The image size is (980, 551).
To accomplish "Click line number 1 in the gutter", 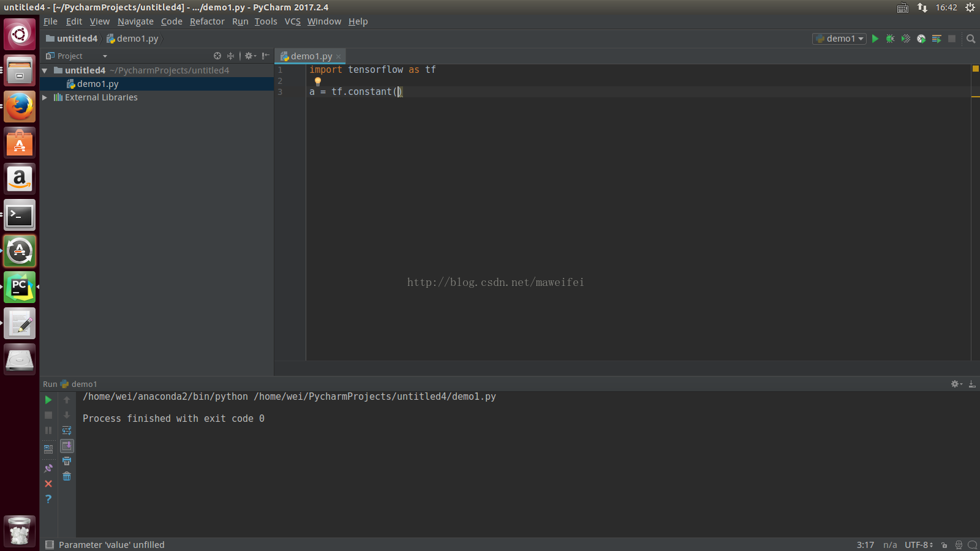I will pos(280,70).
